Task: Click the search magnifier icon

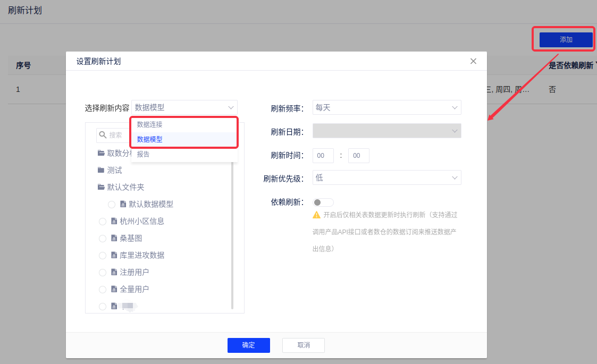Action: pos(103,135)
